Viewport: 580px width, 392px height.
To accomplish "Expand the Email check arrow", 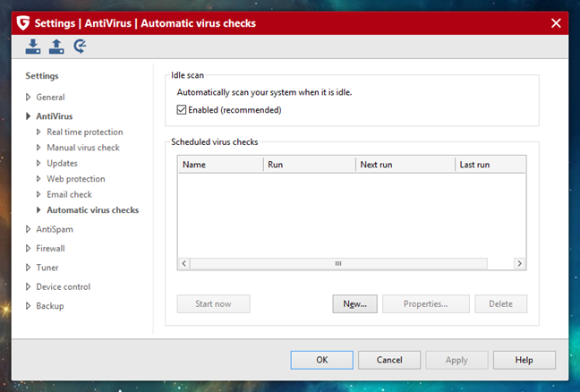I will point(38,194).
